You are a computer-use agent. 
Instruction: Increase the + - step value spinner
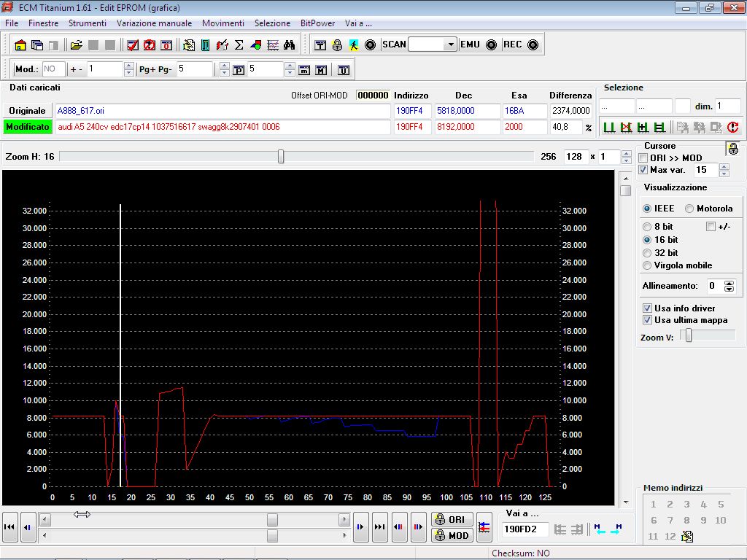click(128, 66)
